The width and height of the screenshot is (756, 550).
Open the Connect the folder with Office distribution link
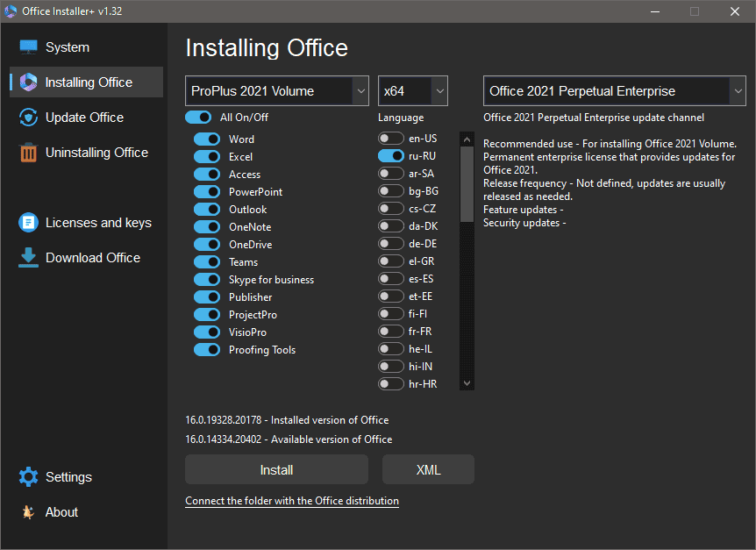pyautogui.click(x=292, y=501)
